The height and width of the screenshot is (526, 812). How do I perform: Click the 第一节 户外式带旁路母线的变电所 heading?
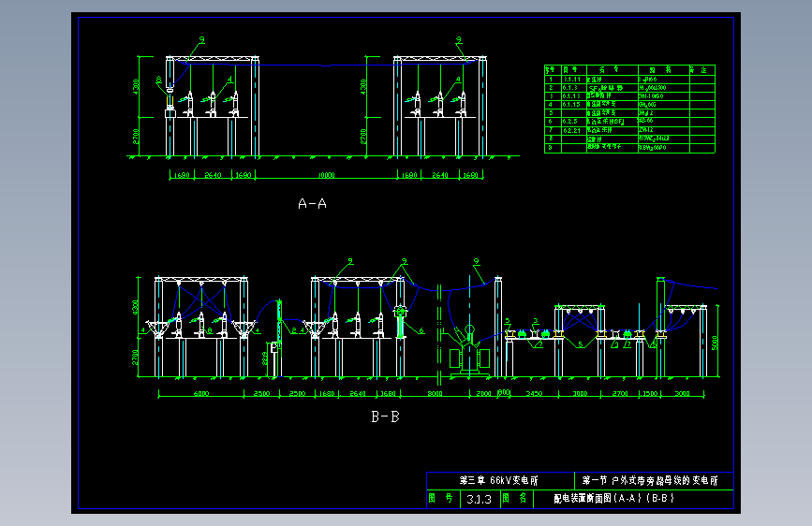point(650,480)
